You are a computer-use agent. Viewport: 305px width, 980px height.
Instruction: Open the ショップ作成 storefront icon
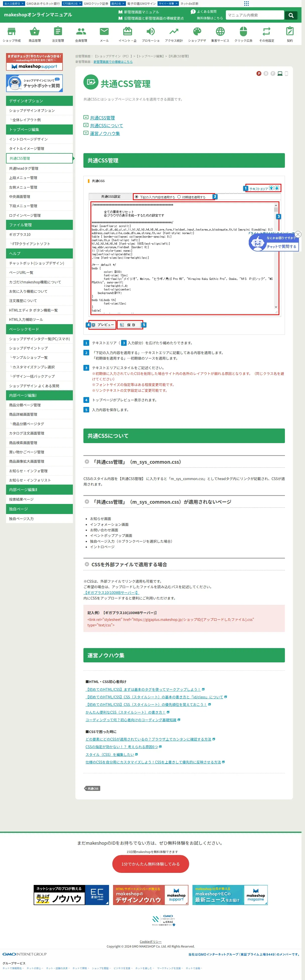tap(12, 32)
